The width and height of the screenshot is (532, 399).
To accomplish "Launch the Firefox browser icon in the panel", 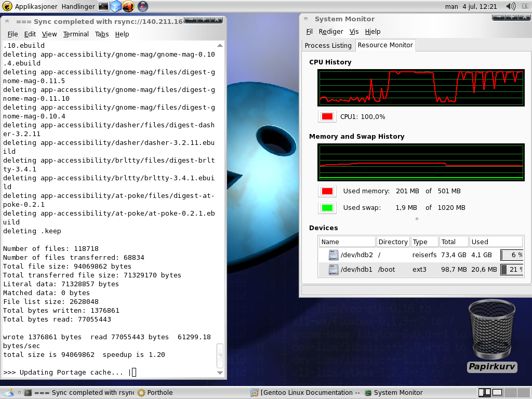I will (x=128, y=6).
